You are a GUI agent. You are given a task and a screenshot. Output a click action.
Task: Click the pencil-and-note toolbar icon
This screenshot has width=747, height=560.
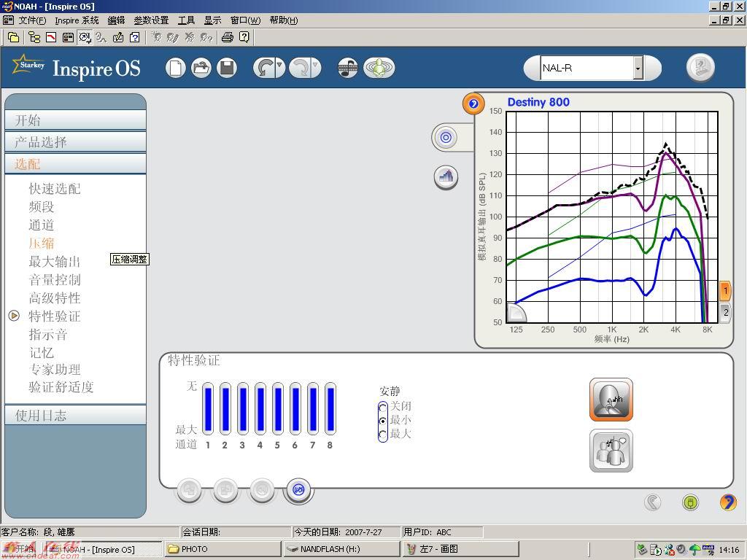[118, 37]
